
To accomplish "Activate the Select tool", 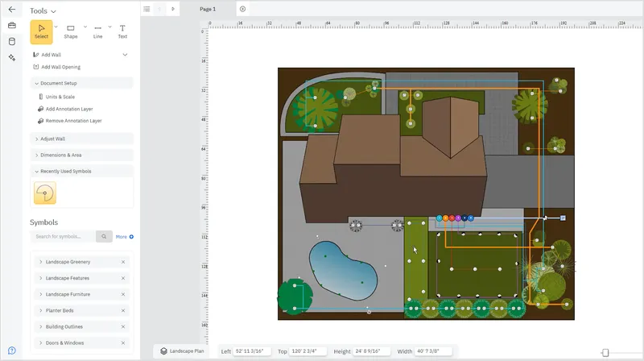I will [x=41, y=31].
